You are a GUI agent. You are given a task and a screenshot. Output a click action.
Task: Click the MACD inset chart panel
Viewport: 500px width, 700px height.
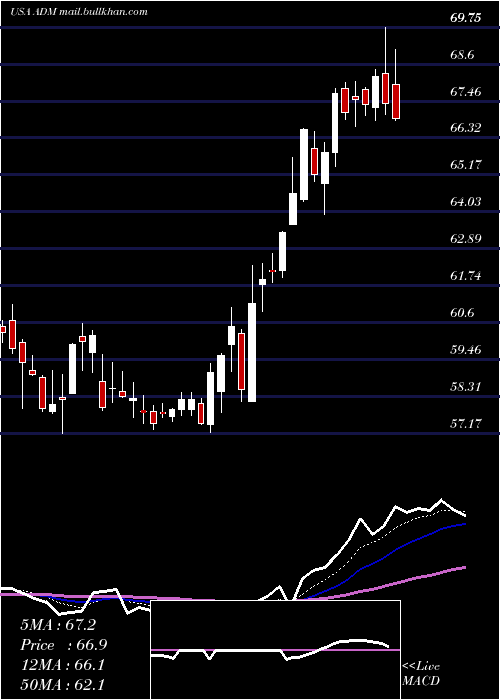(275, 650)
